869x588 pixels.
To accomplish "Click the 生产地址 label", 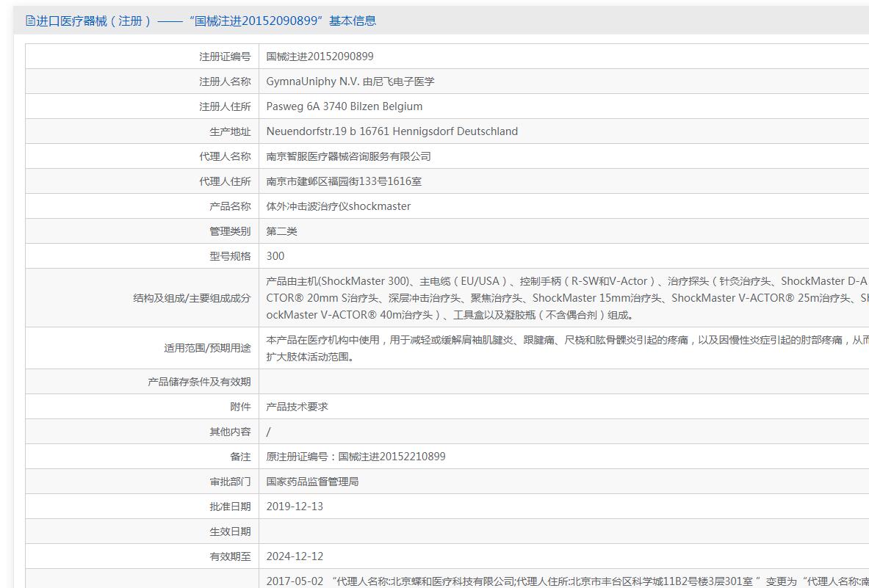I will (x=230, y=131).
